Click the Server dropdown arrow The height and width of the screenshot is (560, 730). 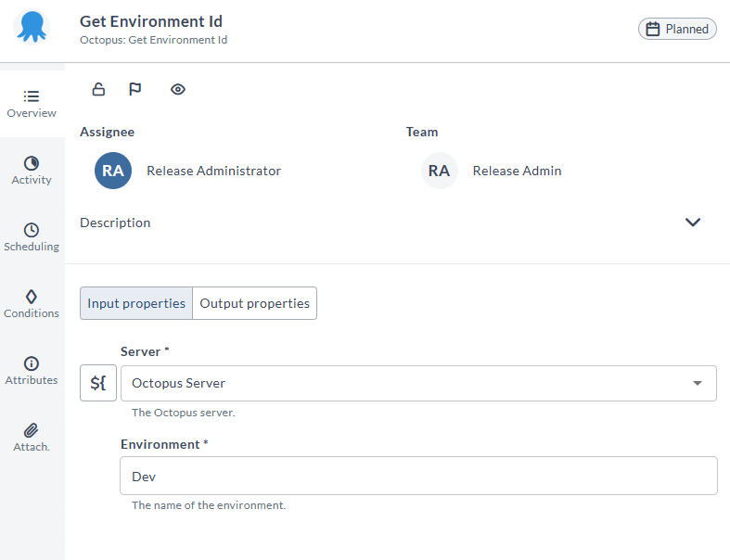[x=697, y=383]
